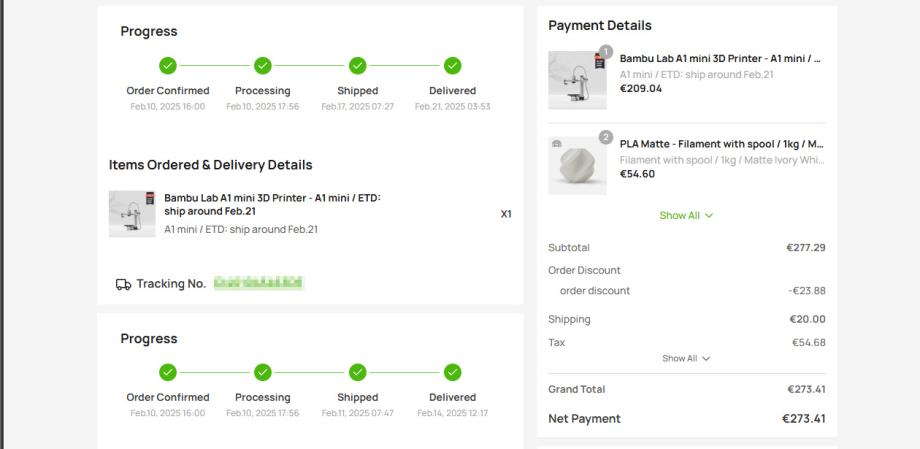
Task: Click the Net Payment total amount
Action: coord(803,418)
